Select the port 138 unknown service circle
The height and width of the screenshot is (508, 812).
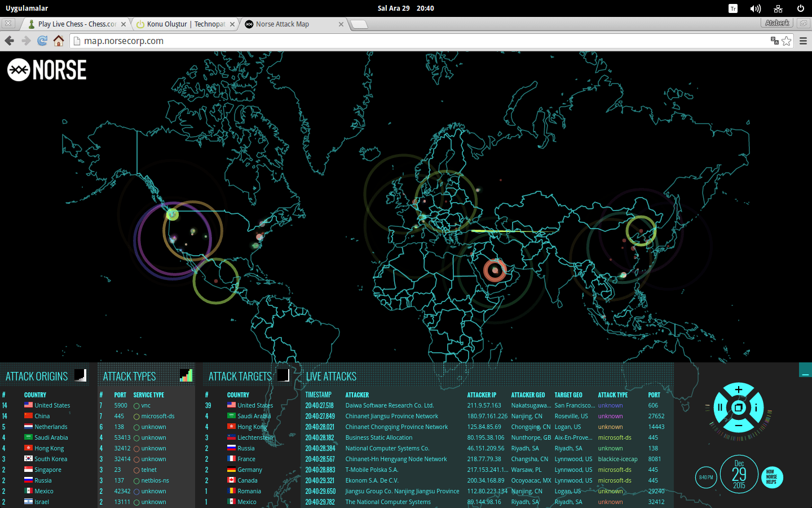pos(136,427)
